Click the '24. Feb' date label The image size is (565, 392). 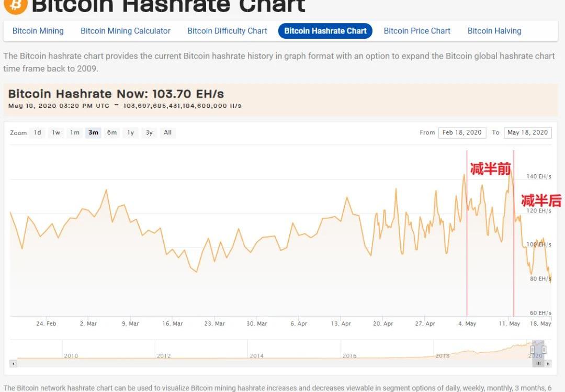[x=46, y=324]
